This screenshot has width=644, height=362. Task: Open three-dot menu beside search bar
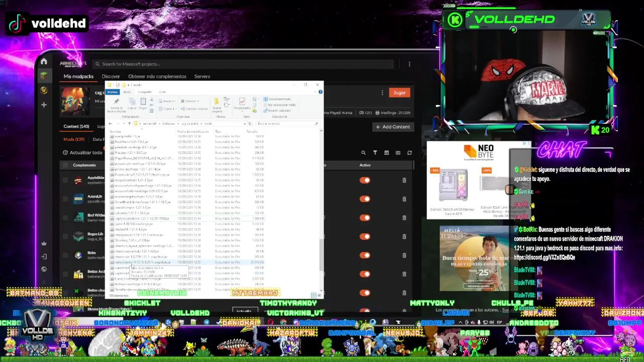pos(410,64)
